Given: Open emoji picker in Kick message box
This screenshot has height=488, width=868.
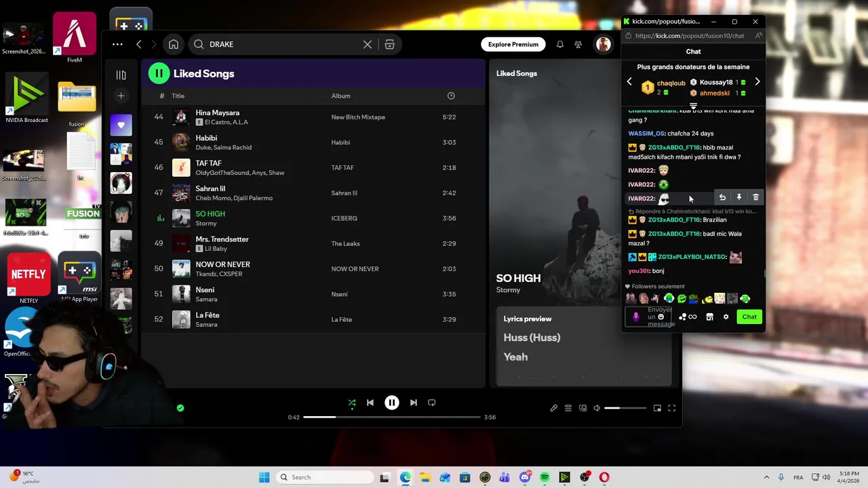Looking at the screenshot, I should (x=660, y=317).
